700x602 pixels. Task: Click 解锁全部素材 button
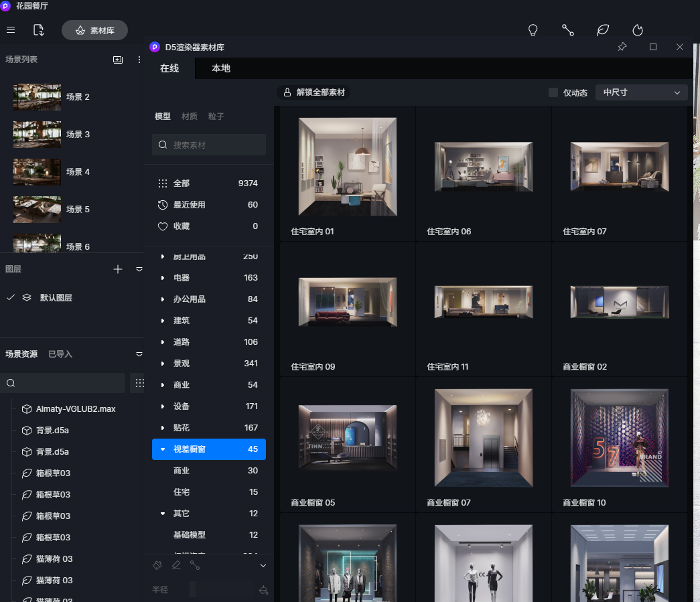click(x=314, y=92)
